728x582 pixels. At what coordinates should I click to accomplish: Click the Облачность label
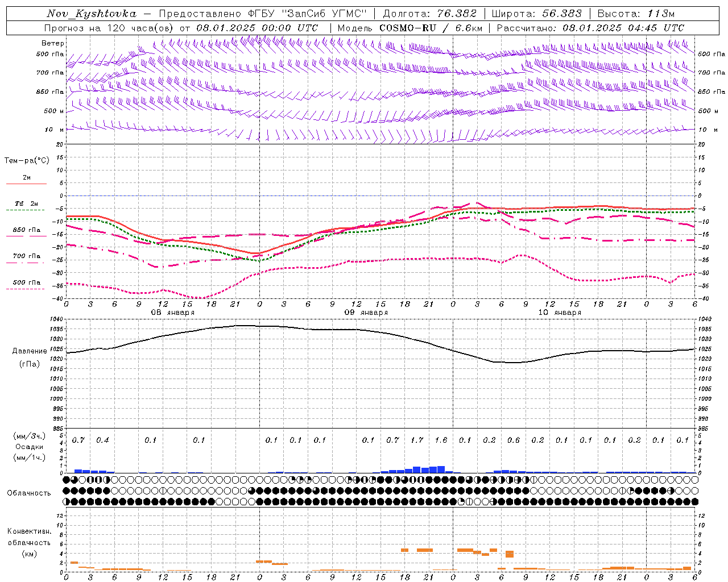click(29, 493)
